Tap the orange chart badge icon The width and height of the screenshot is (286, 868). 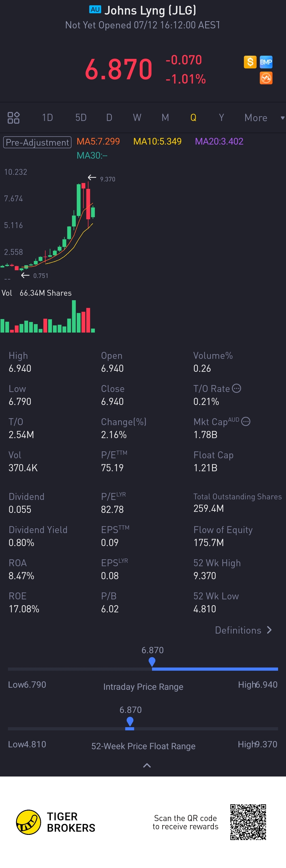click(x=266, y=78)
